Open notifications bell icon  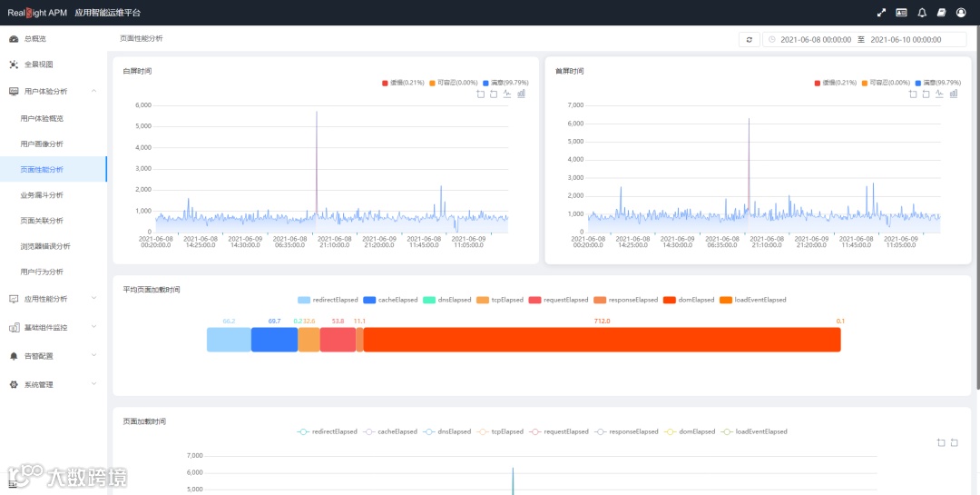tap(922, 13)
